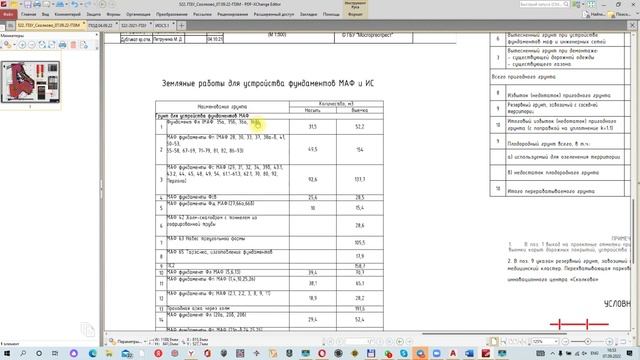Screen dimensions: 640x360
Task: Select the page 1 thumbnail
Action: (31, 82)
